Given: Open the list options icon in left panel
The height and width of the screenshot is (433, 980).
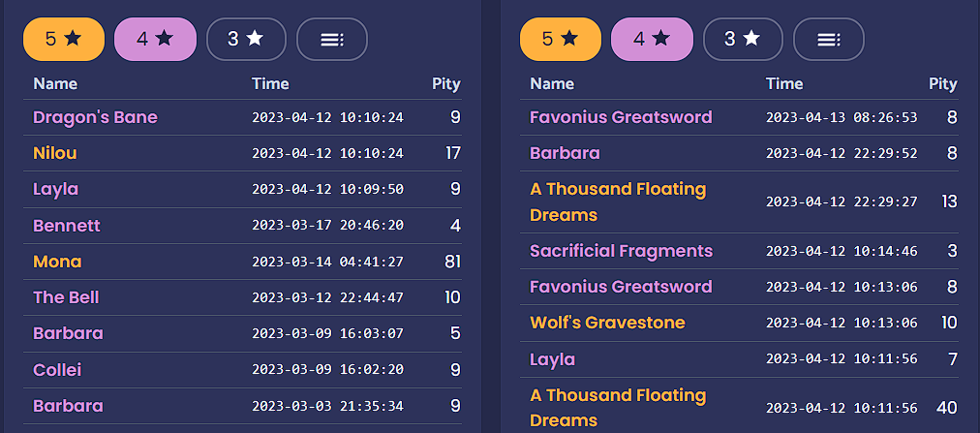Looking at the screenshot, I should coord(331,39).
